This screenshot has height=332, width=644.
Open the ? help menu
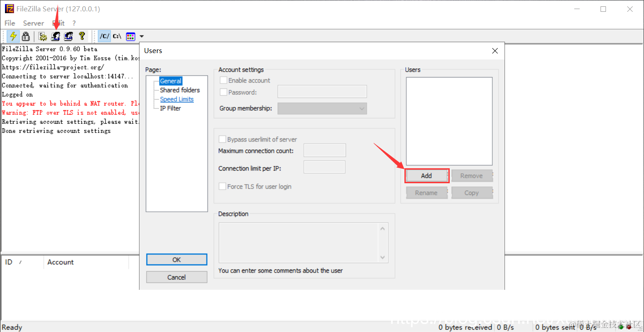(74, 23)
